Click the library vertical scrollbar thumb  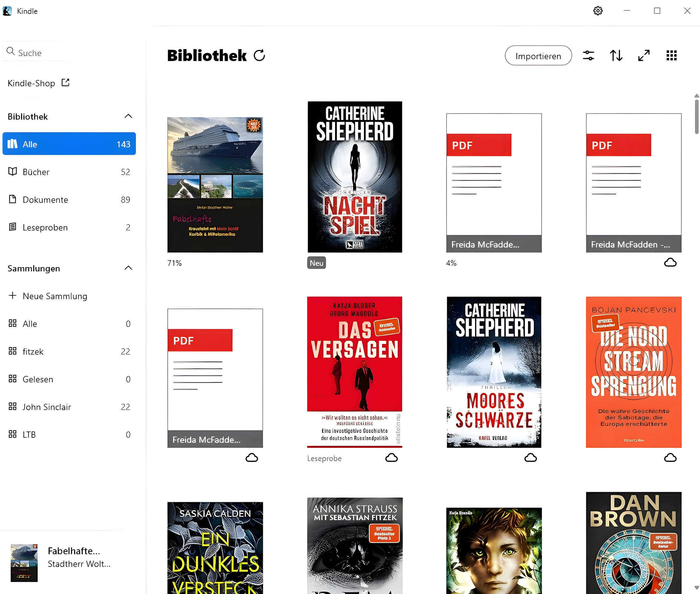click(x=696, y=116)
